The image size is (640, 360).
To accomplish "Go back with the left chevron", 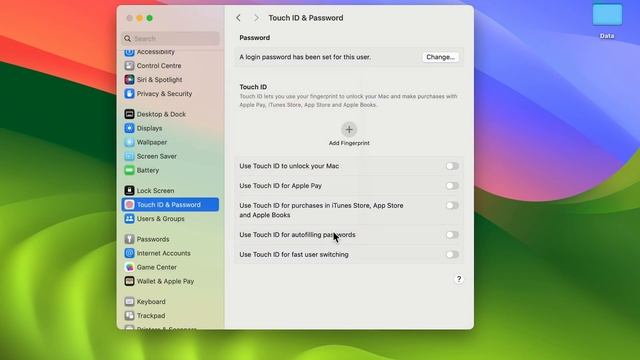I will 238,18.
